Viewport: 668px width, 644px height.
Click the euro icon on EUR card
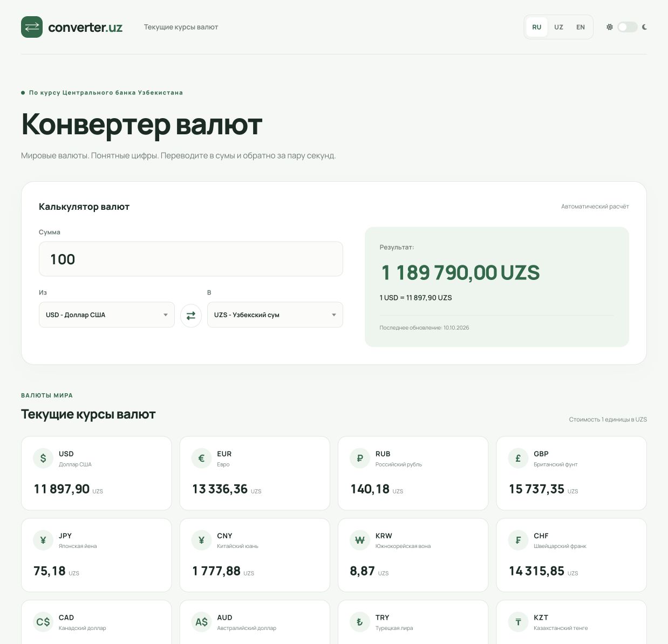click(x=201, y=458)
